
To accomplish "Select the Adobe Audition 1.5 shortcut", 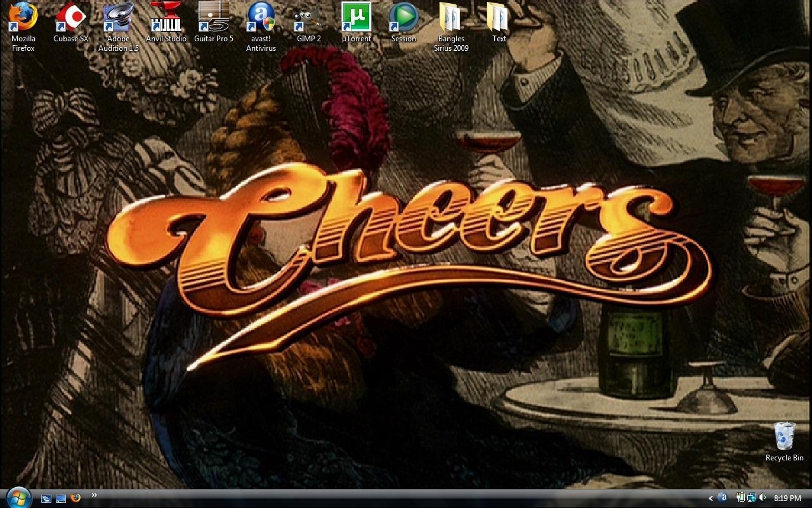I will pos(118,18).
